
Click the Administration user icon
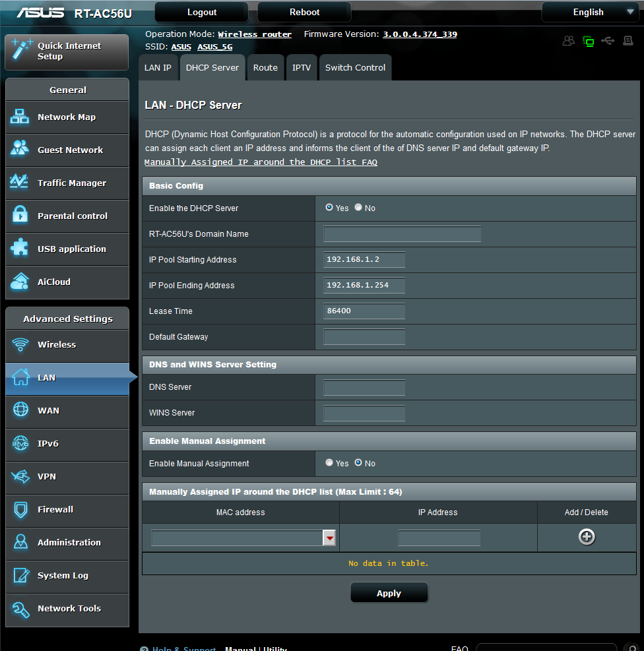tap(20, 542)
